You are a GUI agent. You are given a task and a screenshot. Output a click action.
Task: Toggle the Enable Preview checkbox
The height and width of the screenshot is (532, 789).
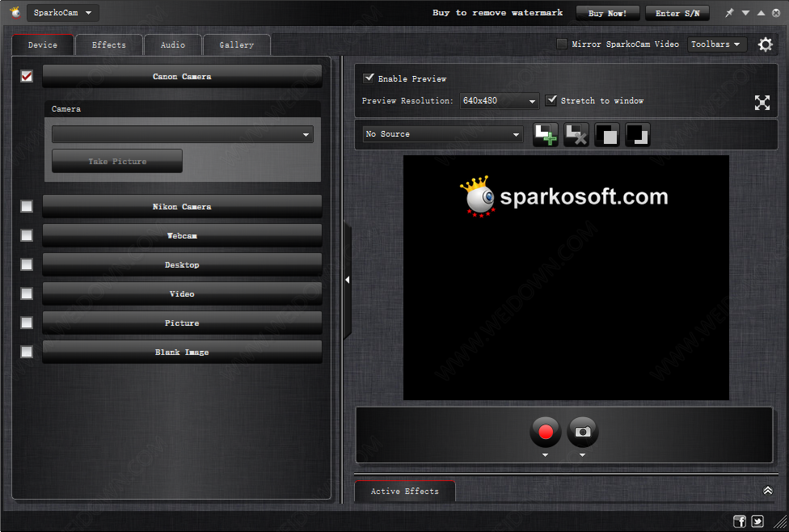[369, 78]
